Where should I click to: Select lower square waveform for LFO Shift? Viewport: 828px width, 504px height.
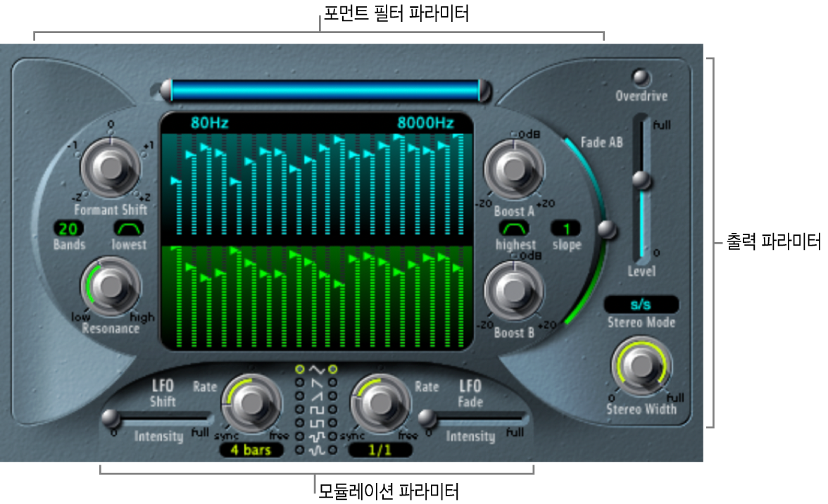(x=299, y=423)
